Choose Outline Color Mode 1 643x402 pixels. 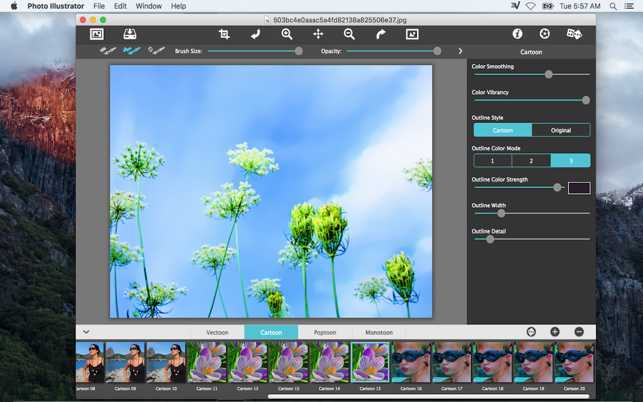(x=493, y=160)
